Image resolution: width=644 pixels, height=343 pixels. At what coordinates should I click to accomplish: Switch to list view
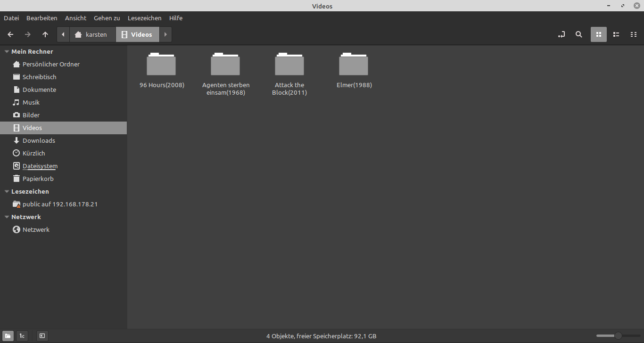click(616, 34)
